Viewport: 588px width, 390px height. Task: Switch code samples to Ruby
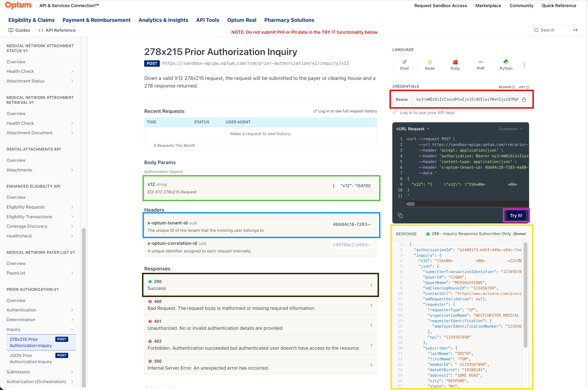[455, 65]
